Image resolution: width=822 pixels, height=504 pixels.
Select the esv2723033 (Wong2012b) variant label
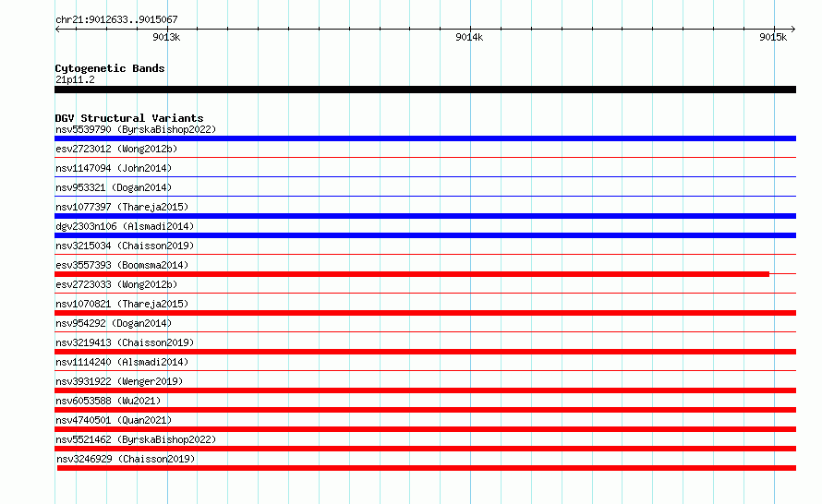click(x=116, y=284)
